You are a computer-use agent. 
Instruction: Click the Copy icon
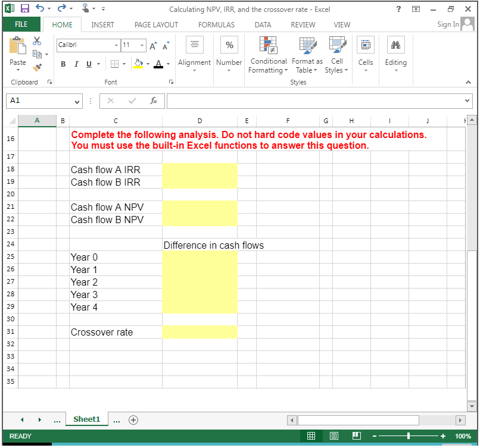[37, 54]
